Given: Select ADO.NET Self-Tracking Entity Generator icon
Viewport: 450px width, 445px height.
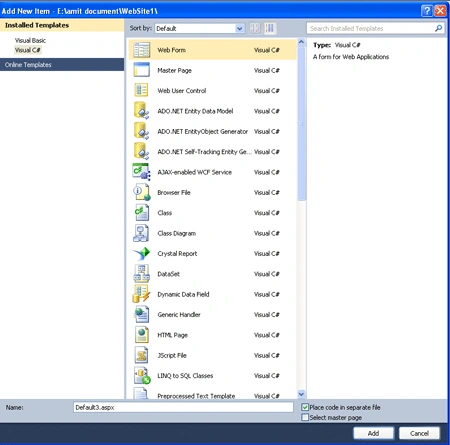Looking at the screenshot, I should click(142, 151).
